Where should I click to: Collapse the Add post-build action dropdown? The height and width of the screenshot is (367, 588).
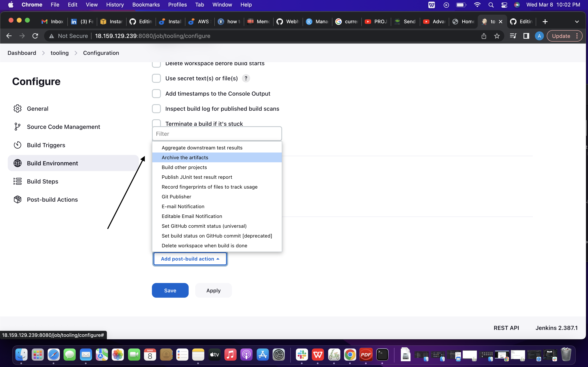190,259
